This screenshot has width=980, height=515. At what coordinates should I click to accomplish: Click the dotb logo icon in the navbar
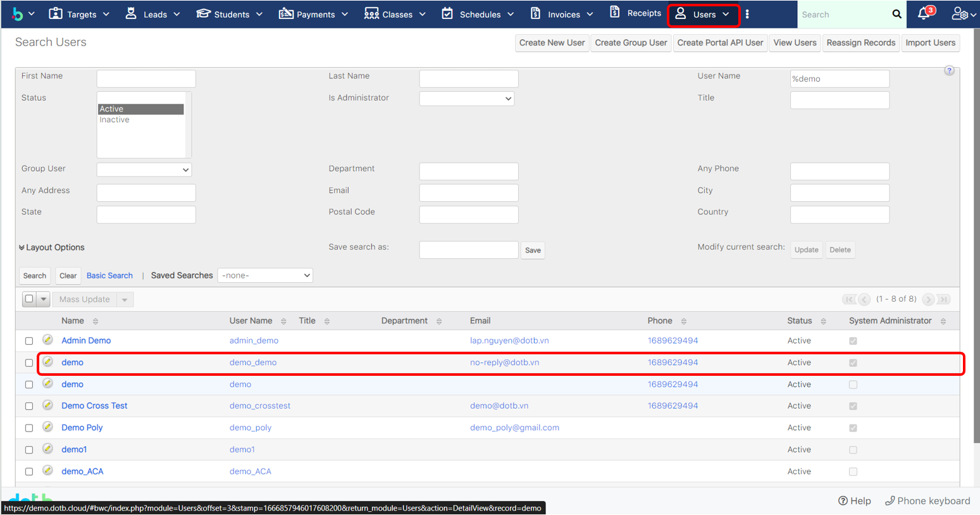click(18, 14)
